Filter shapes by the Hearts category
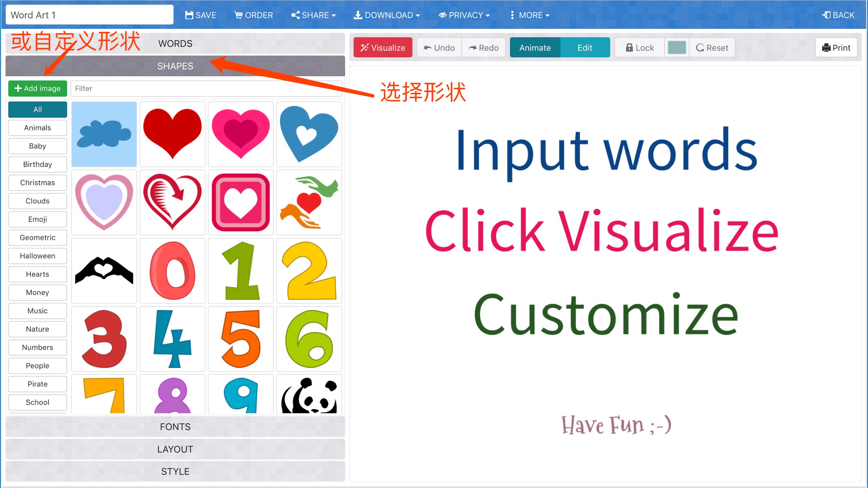Screen dimensions: 868x488 [38, 274]
